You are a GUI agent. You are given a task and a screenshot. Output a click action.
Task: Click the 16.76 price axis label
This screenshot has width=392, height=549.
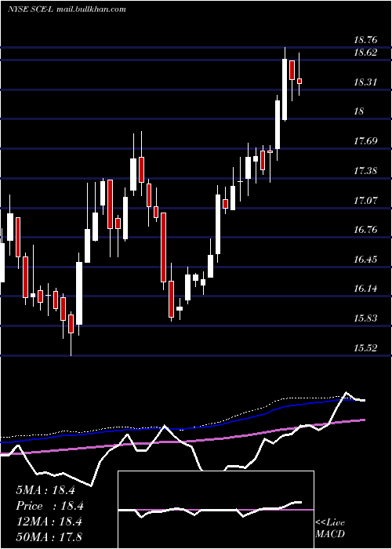(x=366, y=230)
